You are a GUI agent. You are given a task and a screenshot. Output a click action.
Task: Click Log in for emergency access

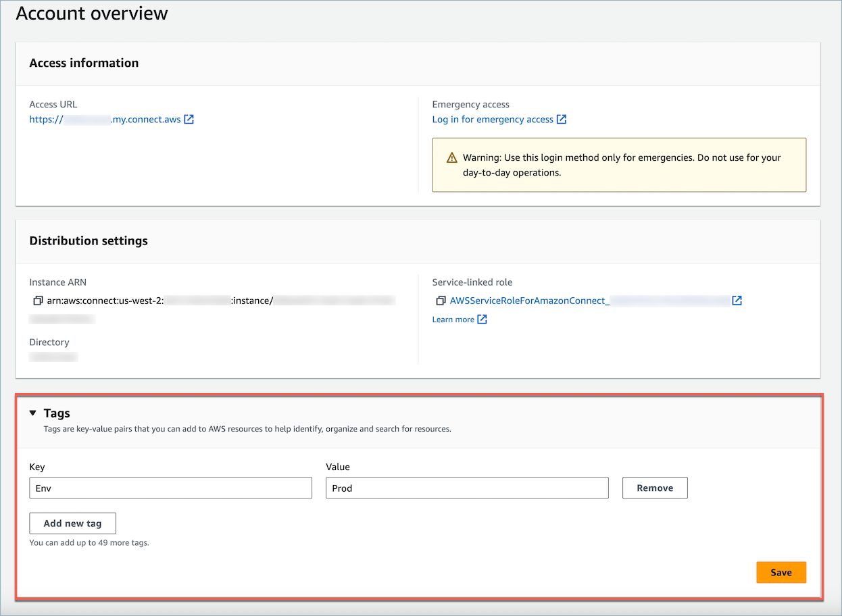[493, 120]
